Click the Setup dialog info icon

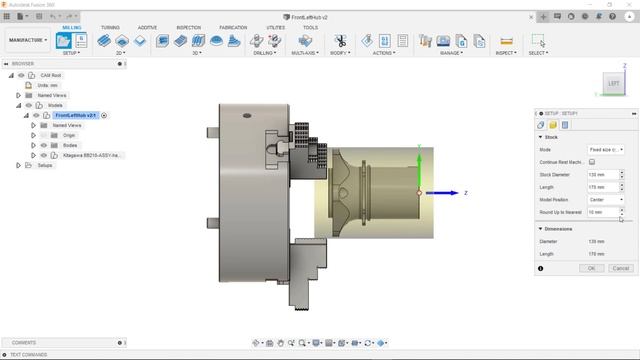pos(540,268)
